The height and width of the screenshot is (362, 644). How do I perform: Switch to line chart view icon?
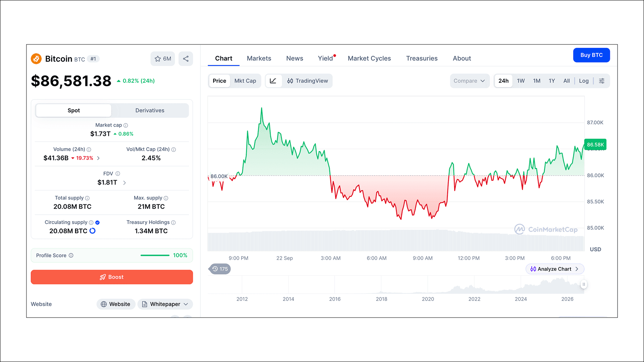click(273, 81)
